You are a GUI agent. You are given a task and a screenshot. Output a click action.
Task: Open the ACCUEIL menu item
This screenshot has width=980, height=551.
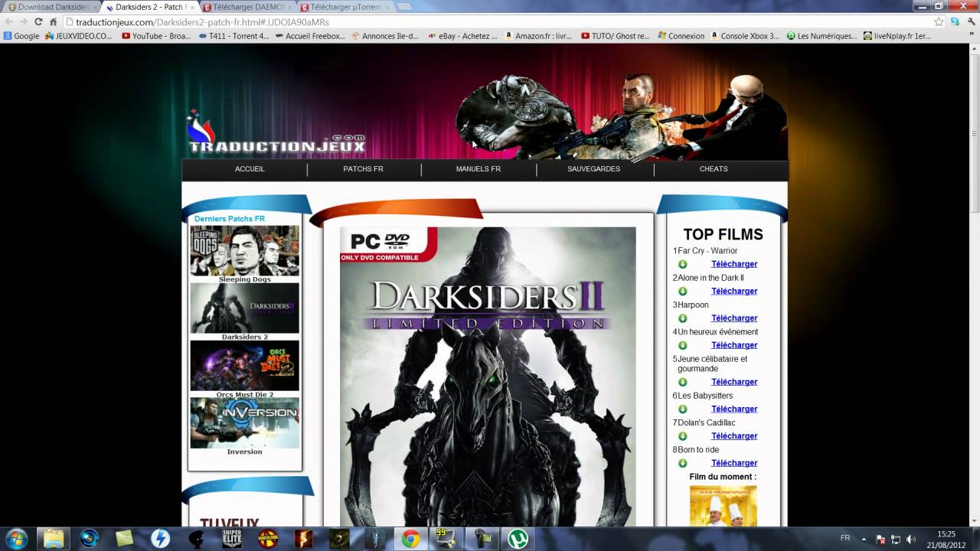250,169
